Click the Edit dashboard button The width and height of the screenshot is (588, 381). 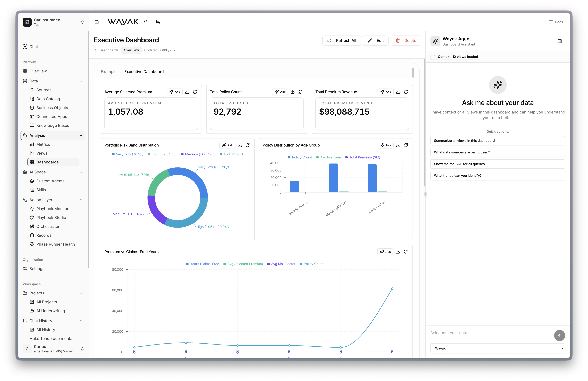[375, 41]
